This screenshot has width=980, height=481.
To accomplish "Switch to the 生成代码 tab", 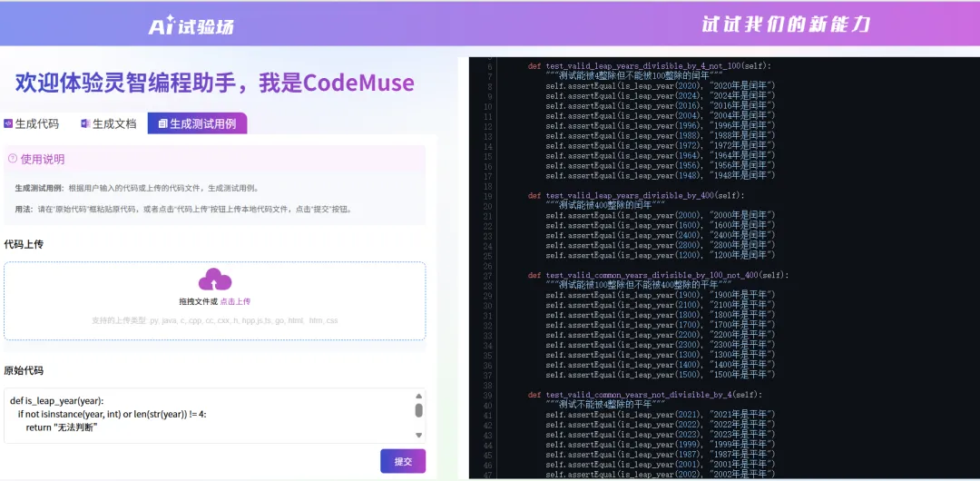I will (31, 123).
